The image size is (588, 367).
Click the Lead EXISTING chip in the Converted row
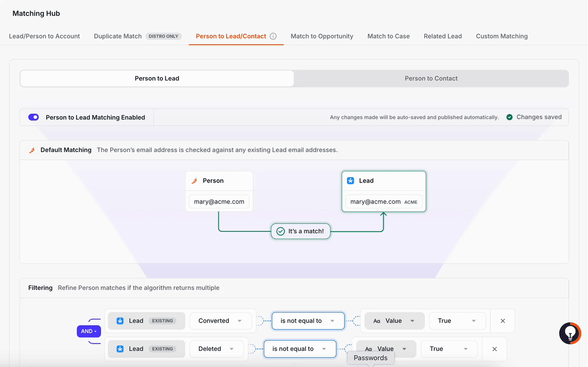click(146, 321)
